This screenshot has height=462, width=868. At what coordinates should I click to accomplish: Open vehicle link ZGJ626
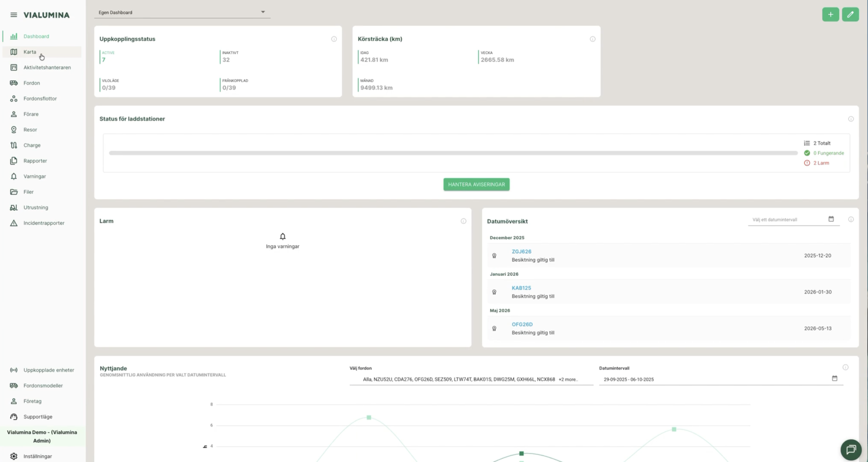tap(521, 252)
